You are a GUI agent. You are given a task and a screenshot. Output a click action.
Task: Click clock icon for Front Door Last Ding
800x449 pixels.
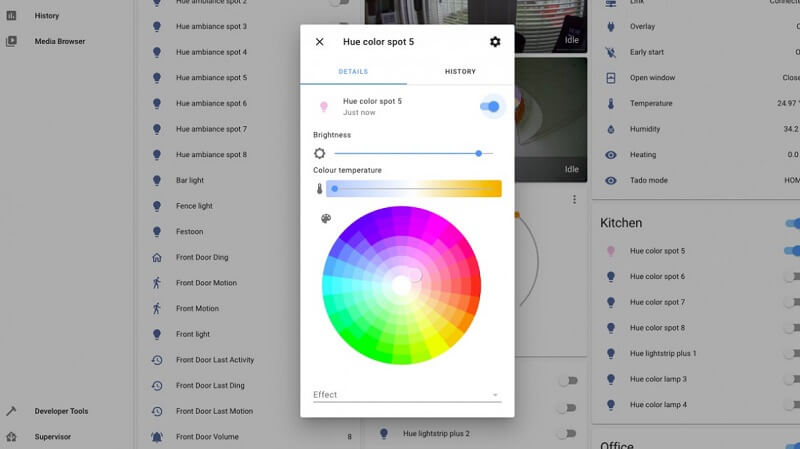click(157, 385)
